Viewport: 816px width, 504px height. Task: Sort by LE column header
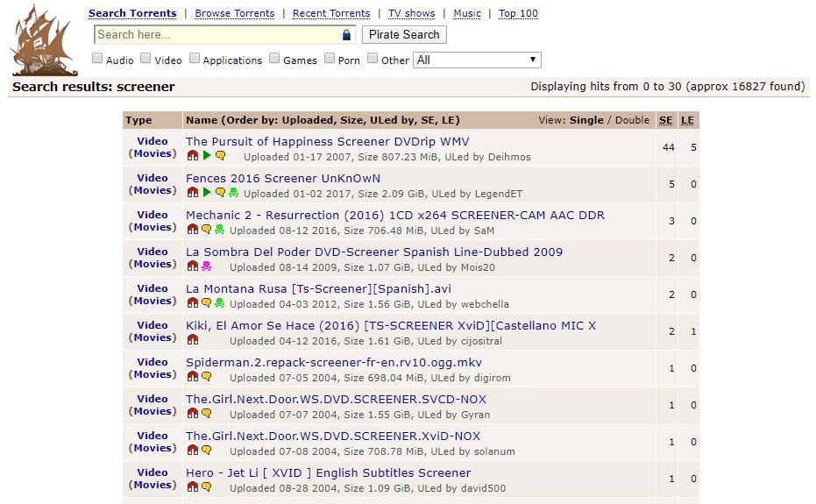pos(687,120)
